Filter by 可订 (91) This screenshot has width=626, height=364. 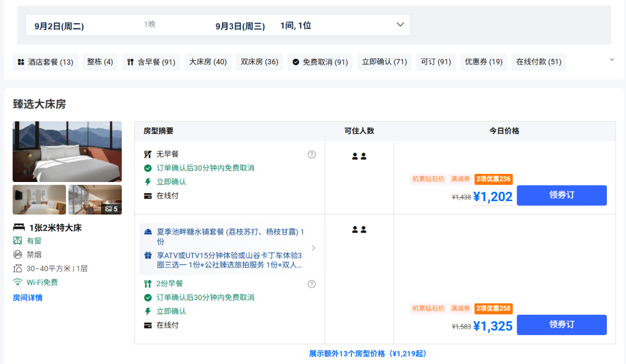(x=436, y=62)
